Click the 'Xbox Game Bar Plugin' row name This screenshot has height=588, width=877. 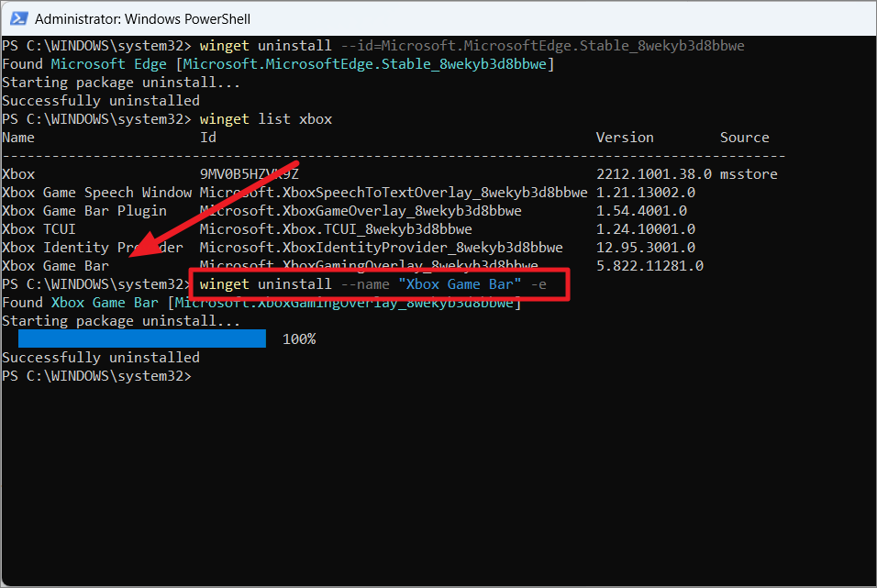coord(84,211)
